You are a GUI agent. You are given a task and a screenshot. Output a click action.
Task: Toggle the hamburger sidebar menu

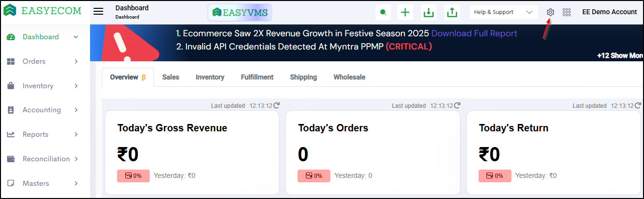[x=98, y=12]
